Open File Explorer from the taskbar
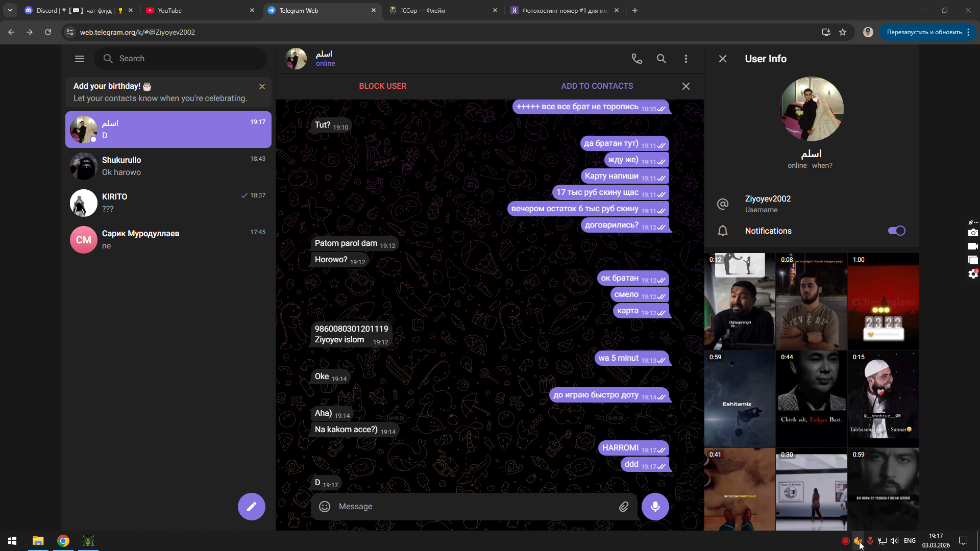980x551 pixels. pos(38,541)
